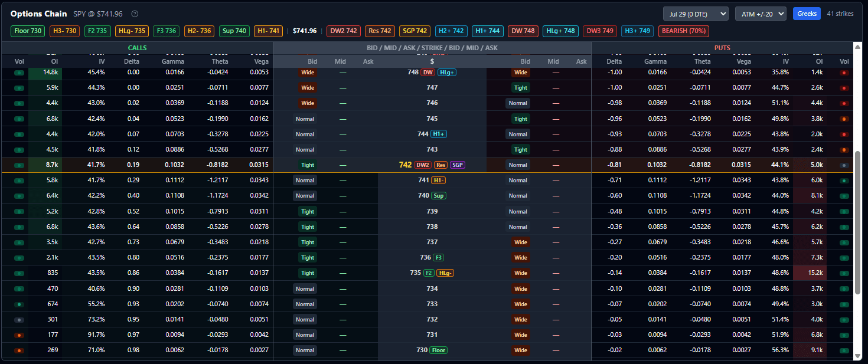Click the DW tag next to strike 748
The height and width of the screenshot is (364, 868).
pos(428,73)
